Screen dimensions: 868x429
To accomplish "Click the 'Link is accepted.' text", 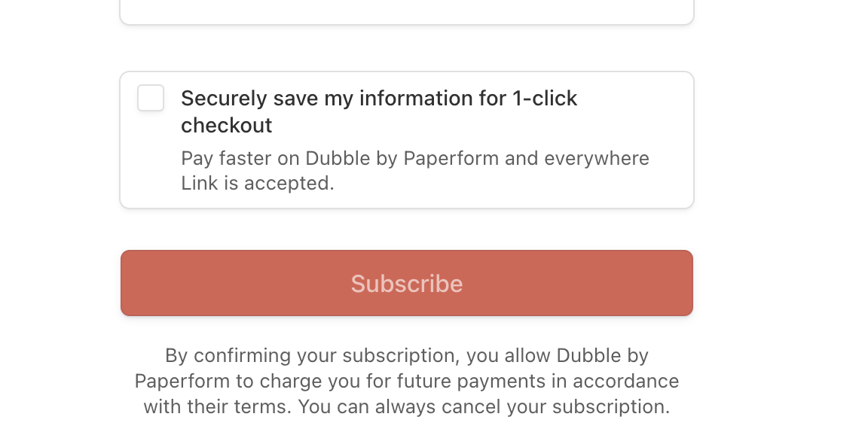I will (x=258, y=183).
